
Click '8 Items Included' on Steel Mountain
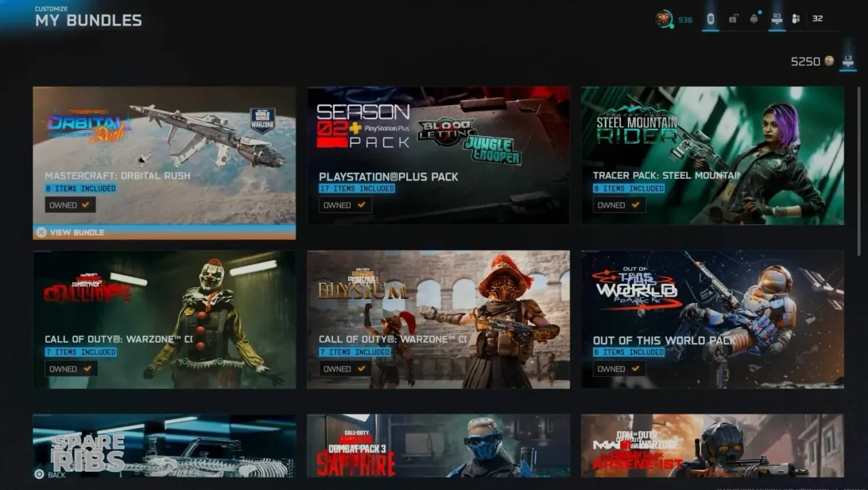pyautogui.click(x=629, y=188)
